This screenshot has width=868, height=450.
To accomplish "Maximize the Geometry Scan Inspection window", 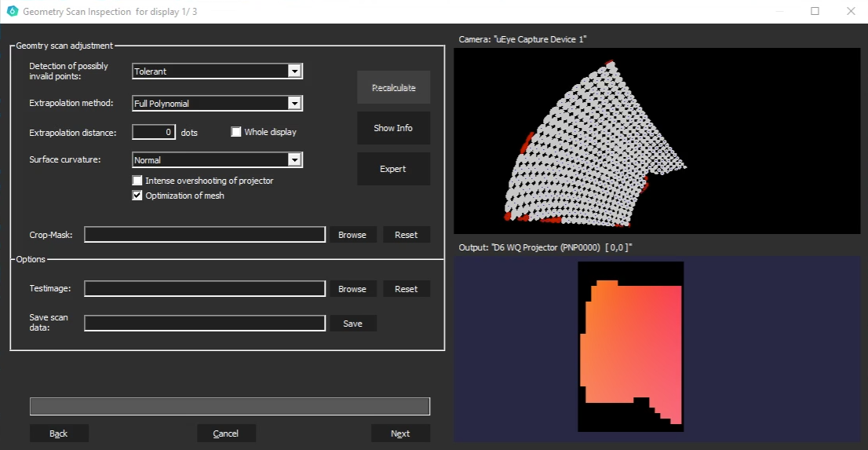I will click(815, 12).
